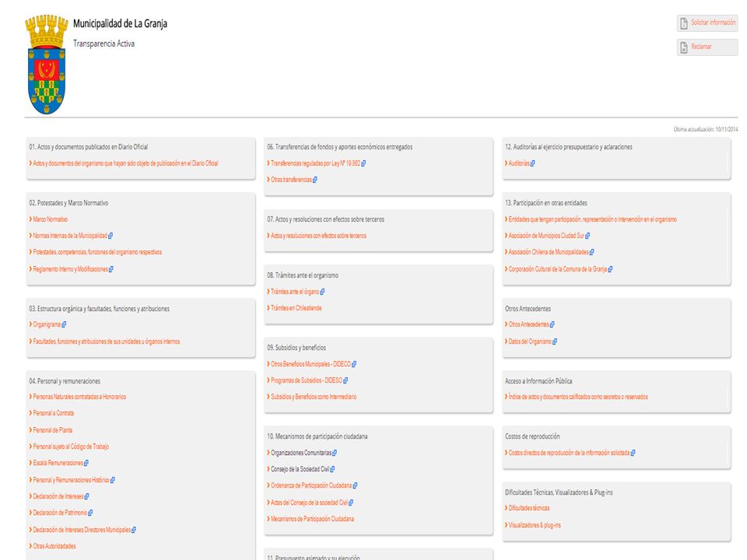Click external link icon next to Costos directos de reproducción
This screenshot has width=747, height=560.
633,453
